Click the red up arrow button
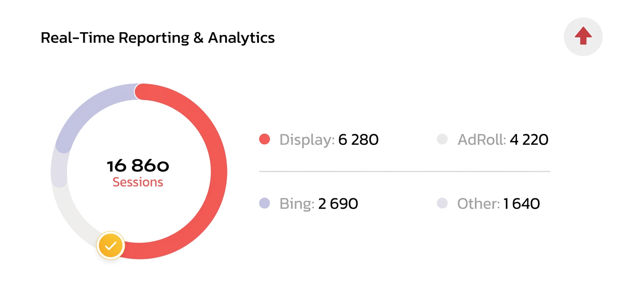The height and width of the screenshot is (299, 644). [x=583, y=37]
